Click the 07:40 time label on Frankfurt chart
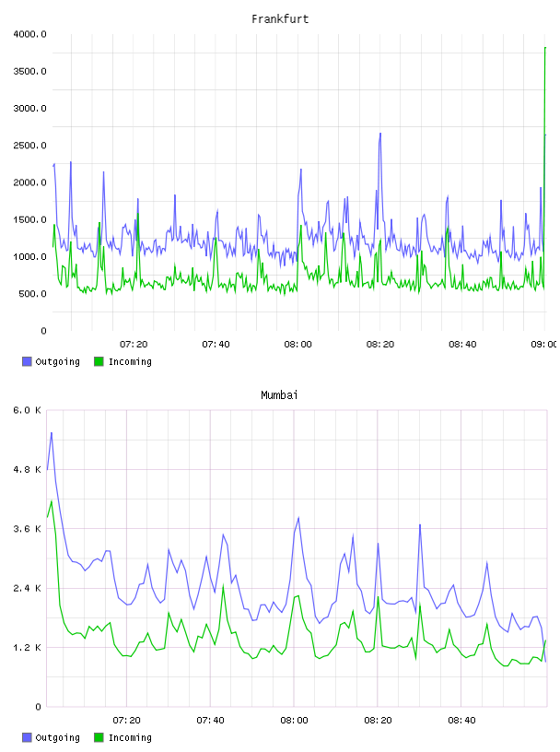 [x=216, y=345]
